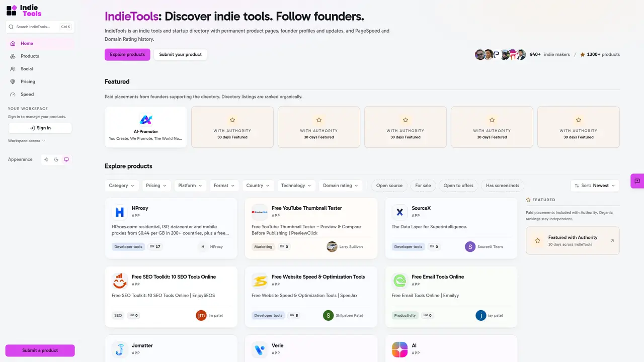Click the Productivity category tag
This screenshot has height=362, width=644.
tap(405, 316)
